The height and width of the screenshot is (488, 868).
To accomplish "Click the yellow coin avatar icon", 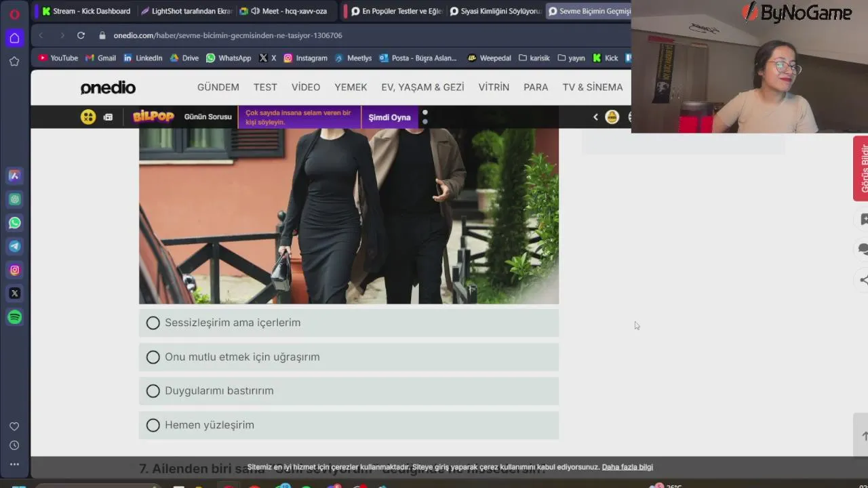I will pyautogui.click(x=612, y=117).
